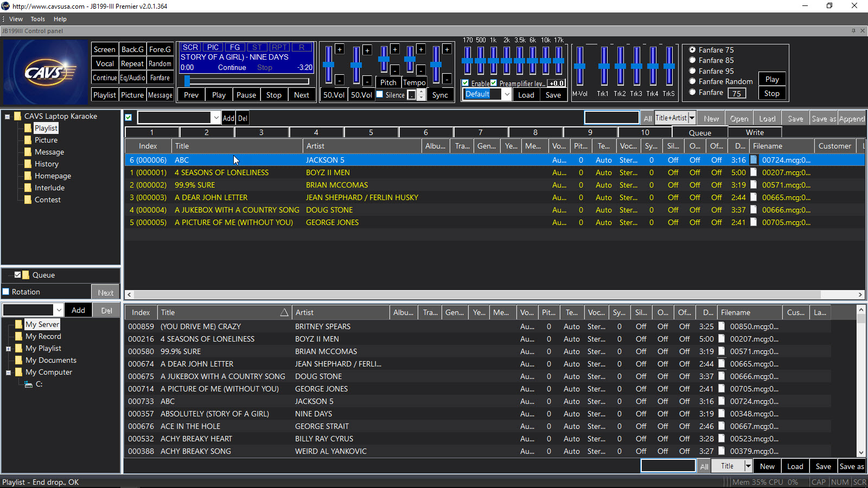This screenshot has width=868, height=488.
Task: Open the library Title search dropdown
Action: (x=748, y=466)
